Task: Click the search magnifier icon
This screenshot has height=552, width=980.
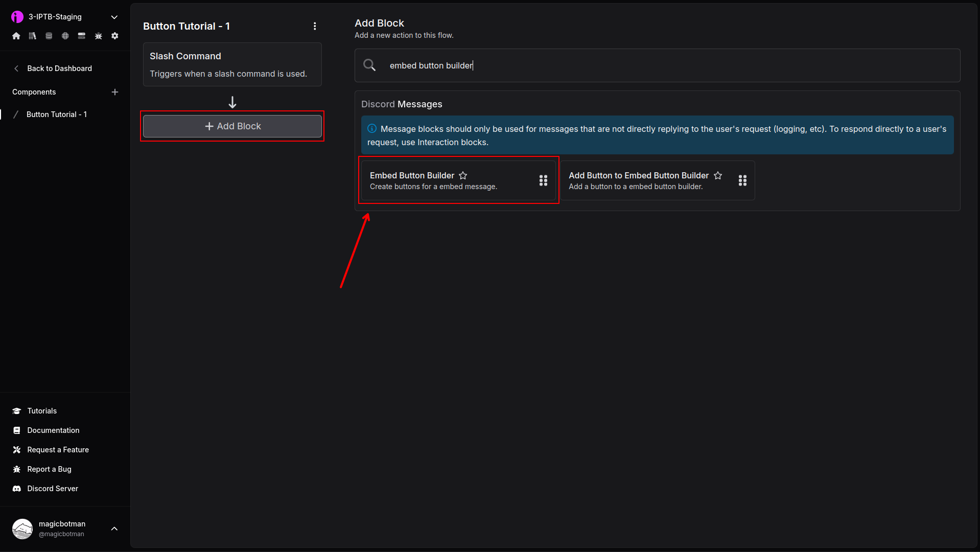Action: [x=369, y=65]
